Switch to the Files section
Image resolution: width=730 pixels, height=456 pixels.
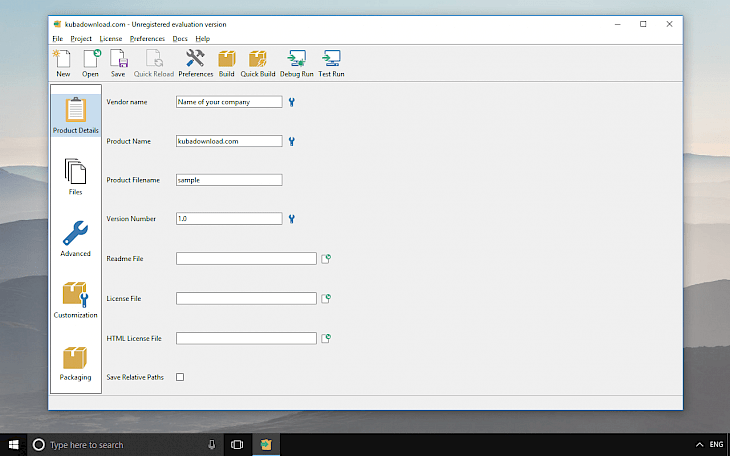coord(75,177)
